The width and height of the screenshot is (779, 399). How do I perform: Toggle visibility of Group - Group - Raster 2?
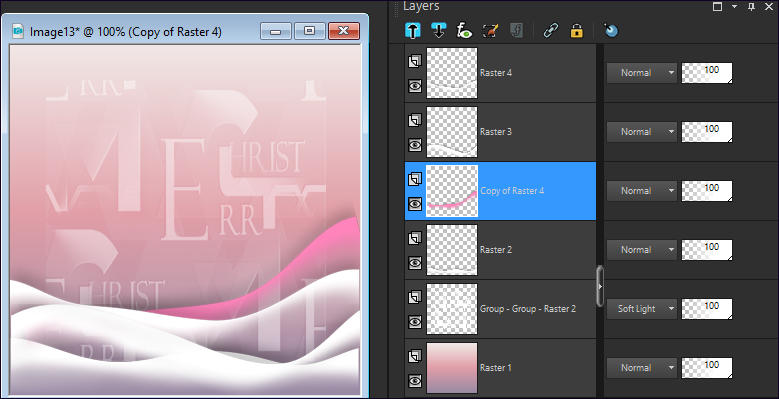415,322
